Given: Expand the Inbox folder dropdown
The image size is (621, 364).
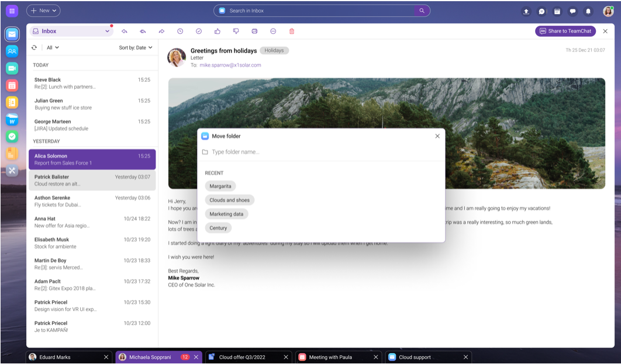Looking at the screenshot, I should point(71,31).
